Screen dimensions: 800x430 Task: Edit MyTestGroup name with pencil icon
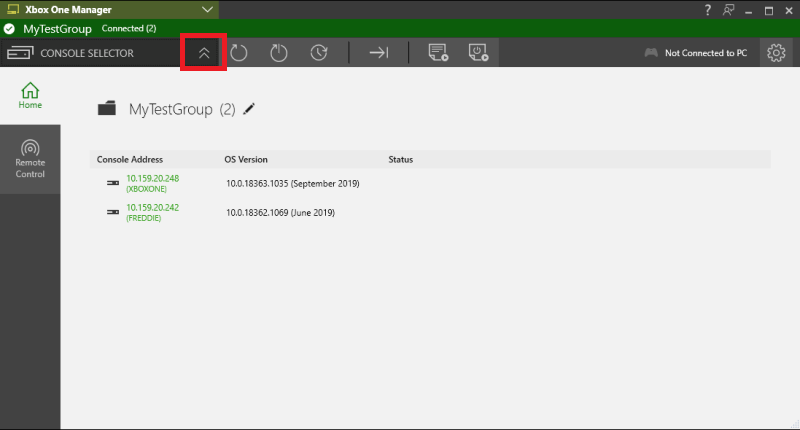click(249, 109)
